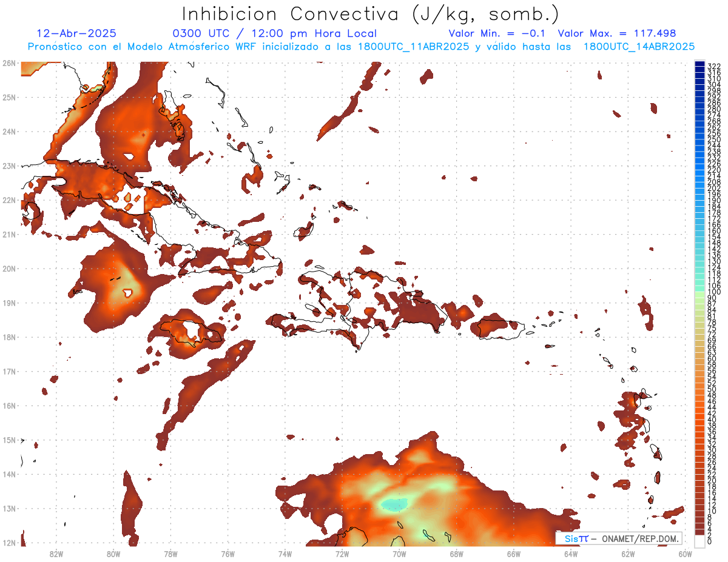
Task: Click the 23N latitude label
Action: tap(8, 166)
